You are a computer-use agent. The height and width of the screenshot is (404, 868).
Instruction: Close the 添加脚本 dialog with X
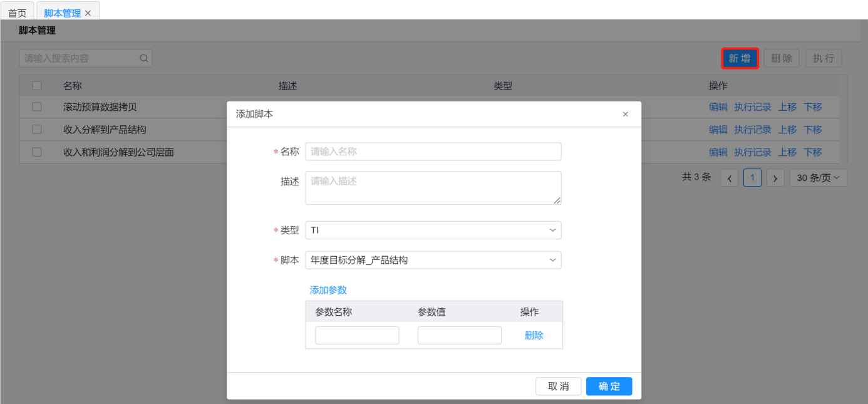[x=625, y=114]
